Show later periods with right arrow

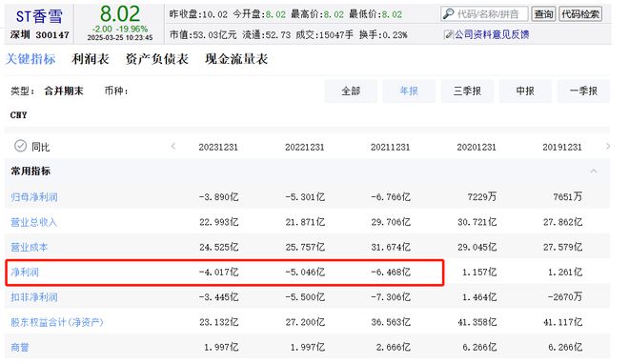pyautogui.click(x=608, y=147)
